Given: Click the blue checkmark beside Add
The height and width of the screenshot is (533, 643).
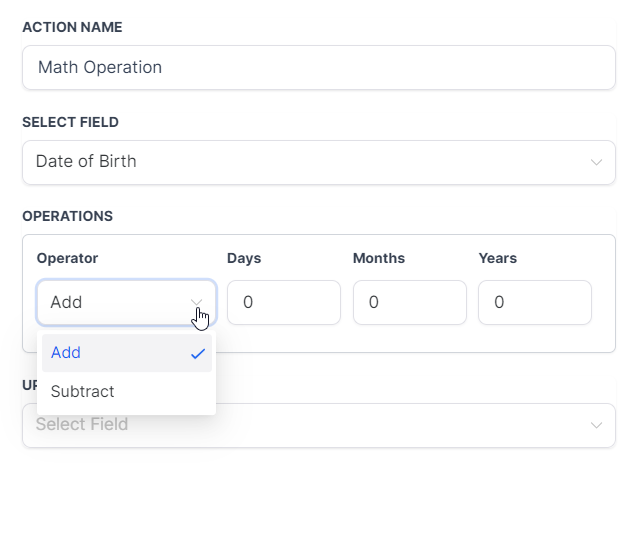Looking at the screenshot, I should tap(198, 353).
